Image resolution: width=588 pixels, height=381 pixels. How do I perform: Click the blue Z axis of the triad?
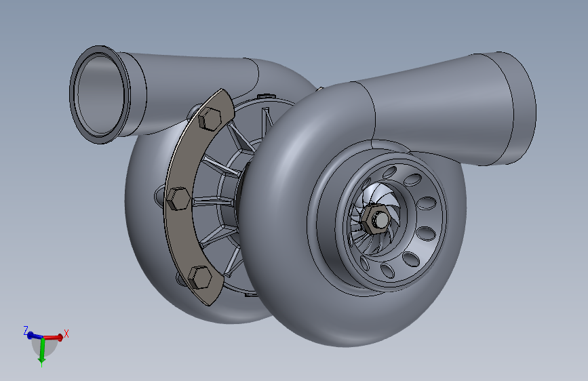[x=35, y=336]
